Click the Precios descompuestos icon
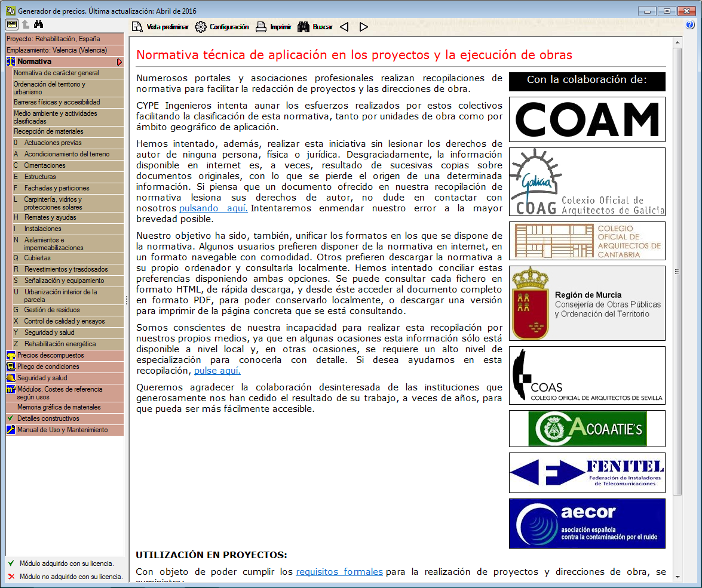Screen dimensions: 702x588 click(x=11, y=355)
